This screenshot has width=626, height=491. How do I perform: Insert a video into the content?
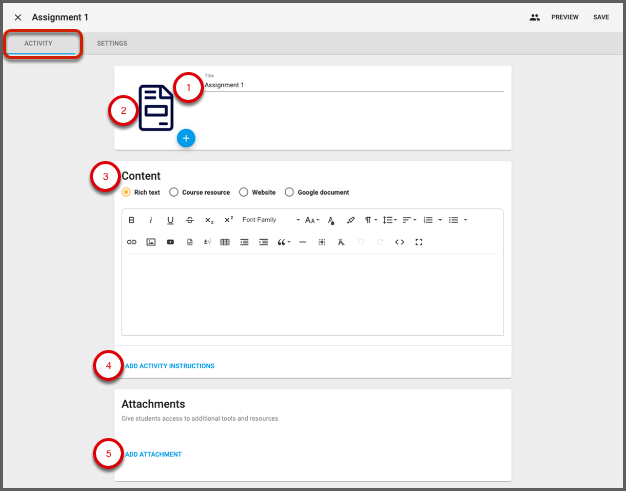(170, 242)
